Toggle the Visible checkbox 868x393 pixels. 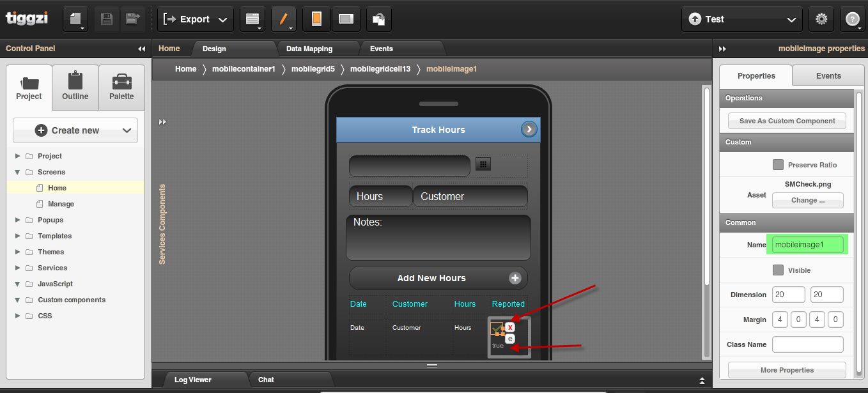pyautogui.click(x=778, y=270)
